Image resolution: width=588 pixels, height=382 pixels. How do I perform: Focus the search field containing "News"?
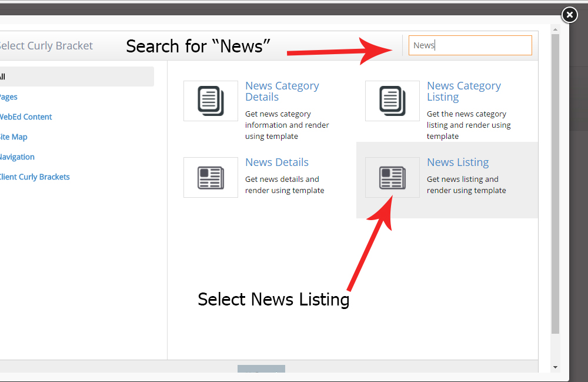[x=470, y=45]
